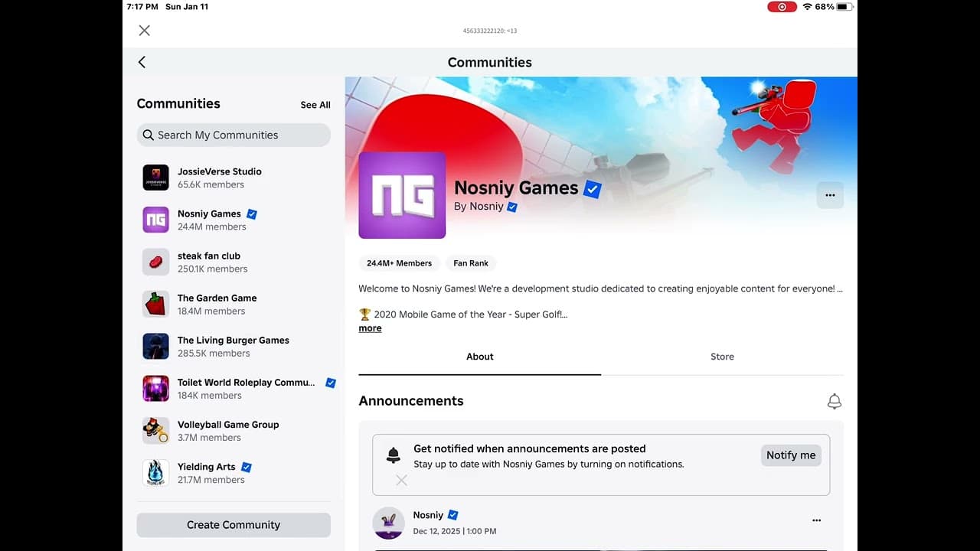Click See All communities
Screen dimensions: 980x551
coord(315,105)
